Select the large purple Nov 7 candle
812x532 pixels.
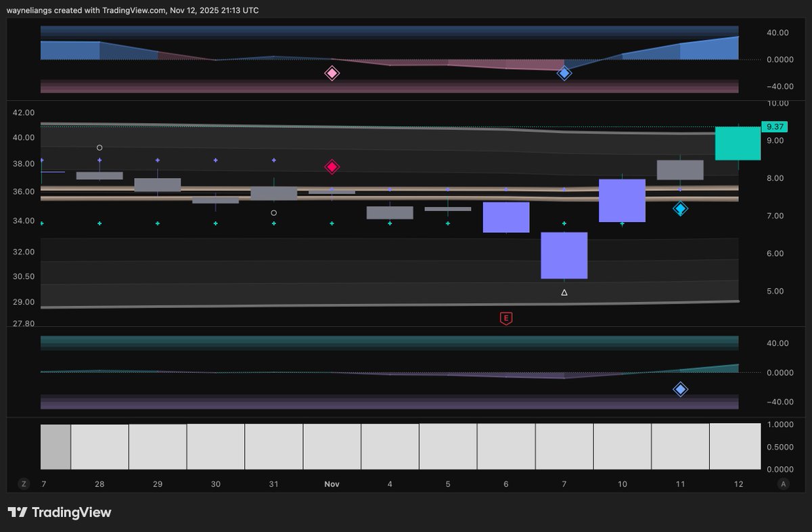click(x=564, y=255)
